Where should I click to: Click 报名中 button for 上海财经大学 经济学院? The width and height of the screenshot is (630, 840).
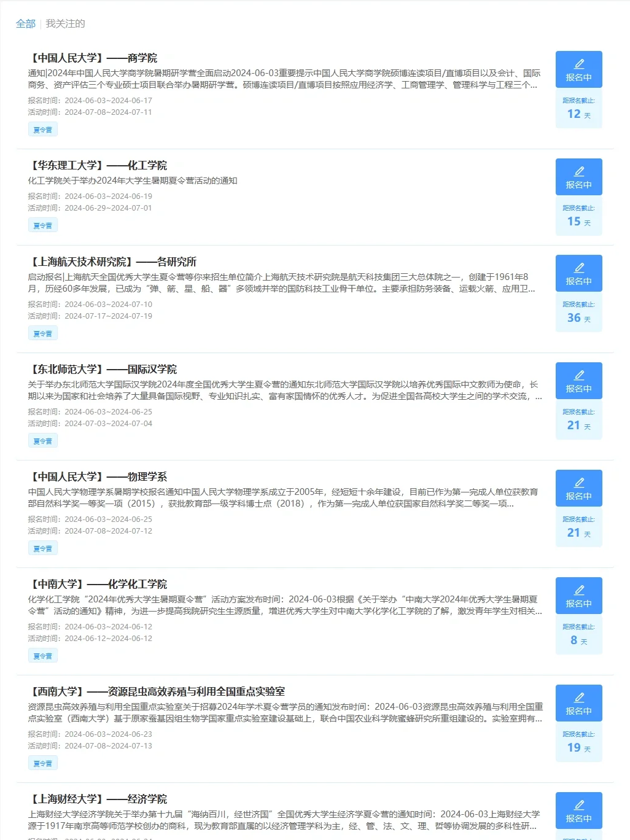tap(579, 811)
